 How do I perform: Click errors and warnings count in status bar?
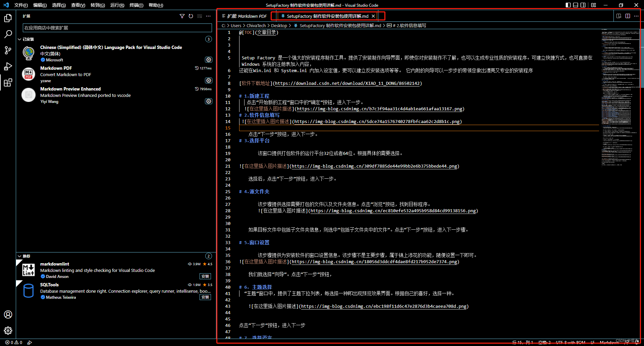click(x=14, y=342)
